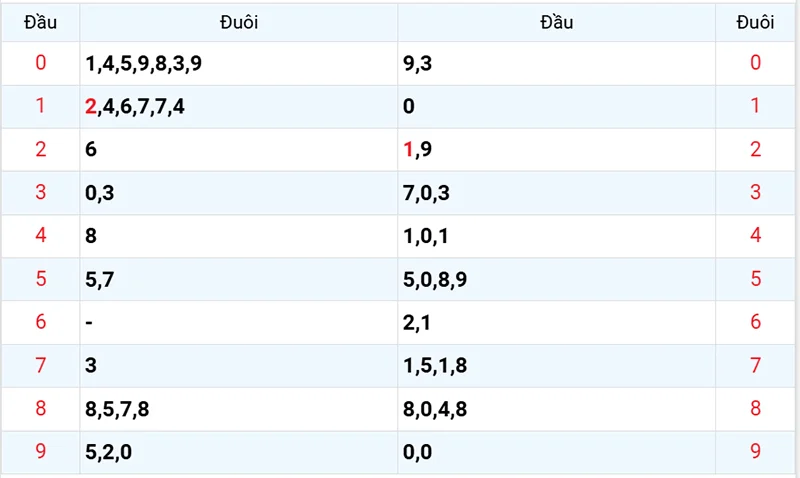Click the dash in the empty cell
Image resolution: width=800 pixels, height=478 pixels.
pyautogui.click(x=90, y=323)
